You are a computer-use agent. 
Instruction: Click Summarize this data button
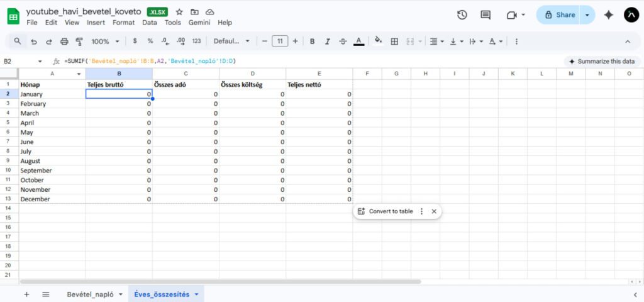click(x=601, y=62)
